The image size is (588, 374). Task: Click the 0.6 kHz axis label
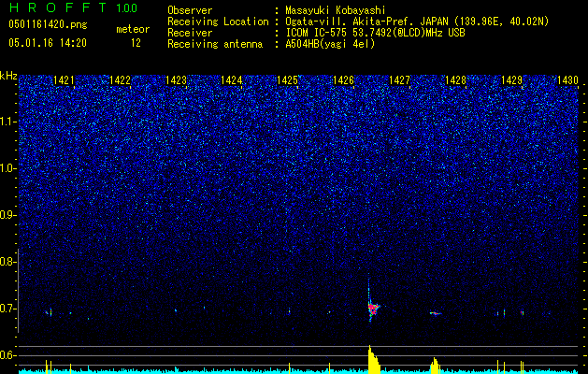pos(7,355)
